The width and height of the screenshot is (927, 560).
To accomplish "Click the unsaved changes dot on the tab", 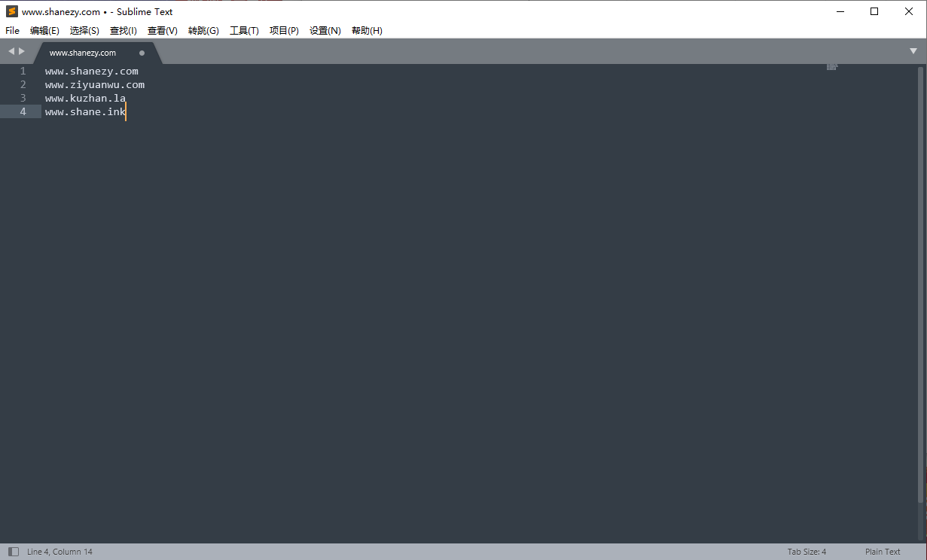I will pyautogui.click(x=142, y=53).
